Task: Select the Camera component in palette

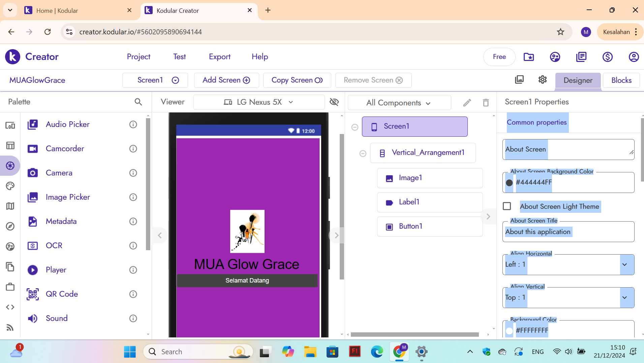Action: coord(59,173)
